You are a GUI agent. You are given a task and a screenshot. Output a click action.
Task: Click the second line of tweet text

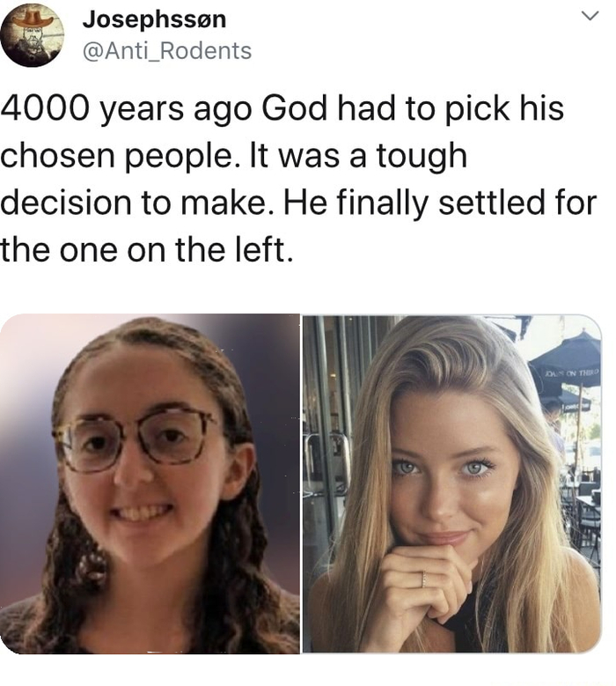point(234,156)
